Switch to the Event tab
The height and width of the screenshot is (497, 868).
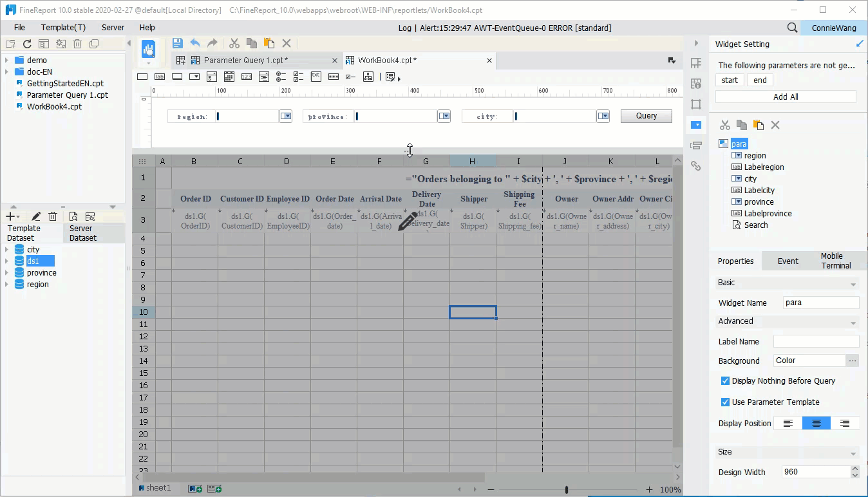click(788, 261)
